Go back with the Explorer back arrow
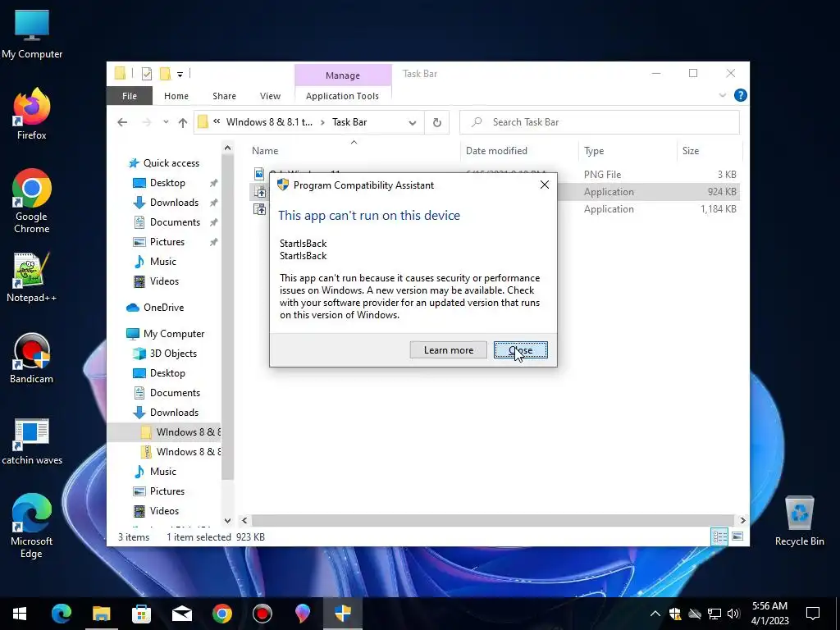This screenshot has height=630, width=840. (x=122, y=123)
